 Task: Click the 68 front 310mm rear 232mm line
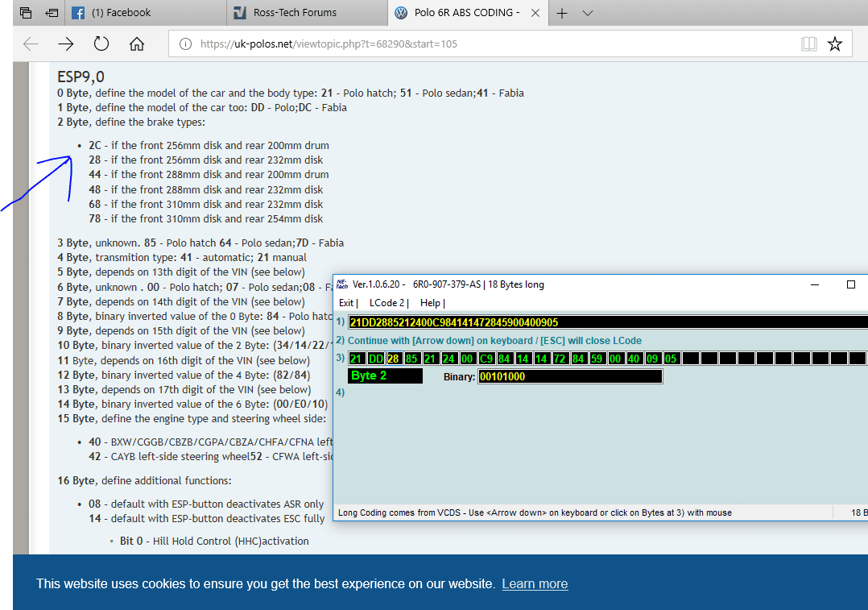(x=206, y=205)
